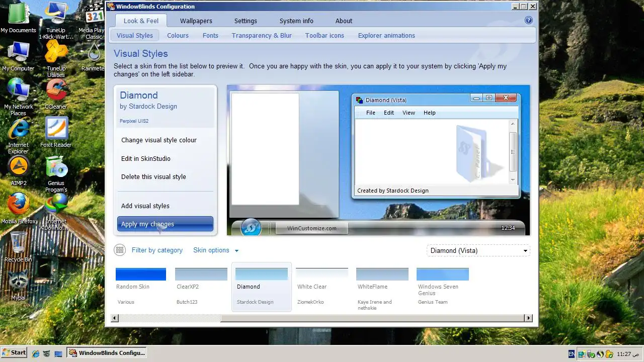
Task: Select the Diamond skin thumbnail
Action: [x=262, y=287]
